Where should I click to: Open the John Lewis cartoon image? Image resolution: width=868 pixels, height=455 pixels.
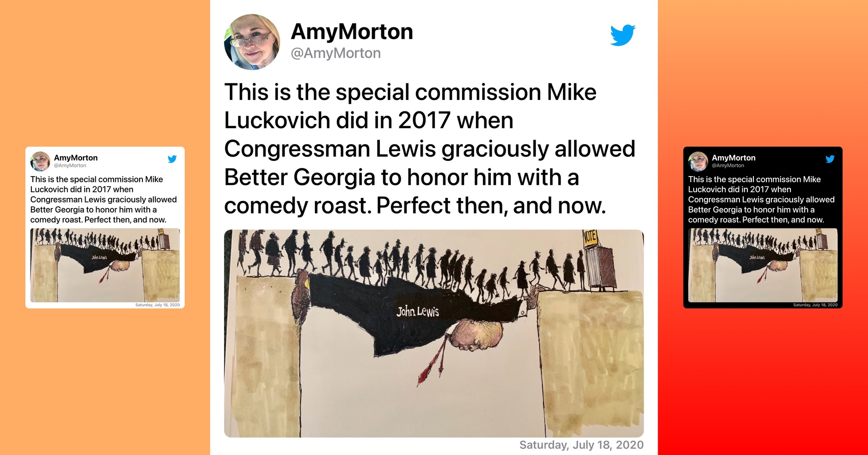tap(434, 333)
